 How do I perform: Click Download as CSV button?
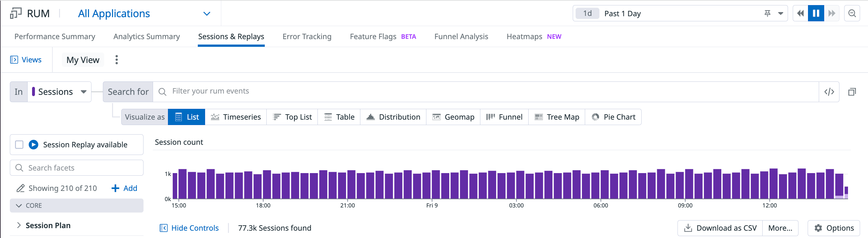(x=720, y=228)
